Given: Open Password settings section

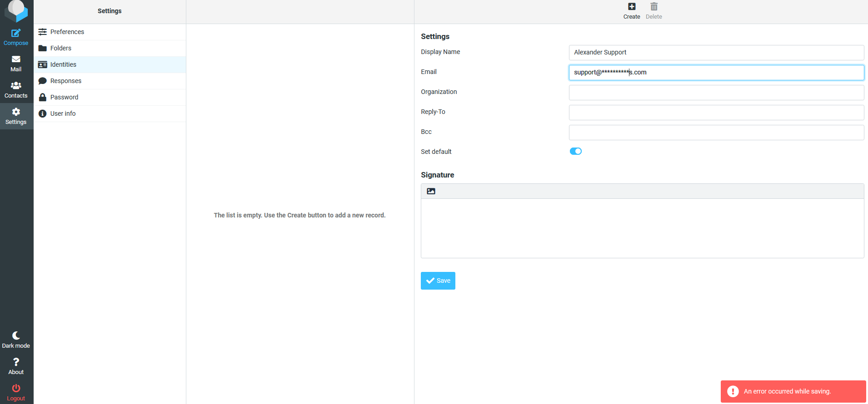Looking at the screenshot, I should (64, 97).
